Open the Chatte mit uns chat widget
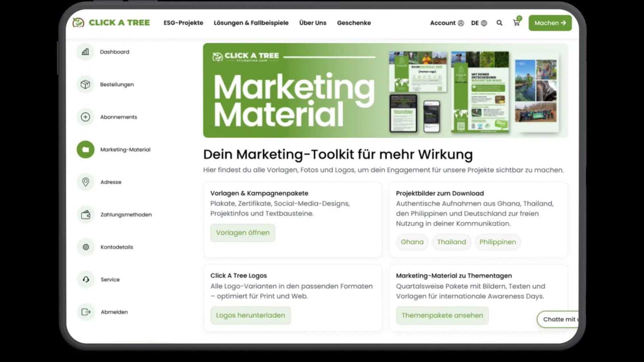Image resolution: width=644 pixels, height=362 pixels. click(558, 319)
